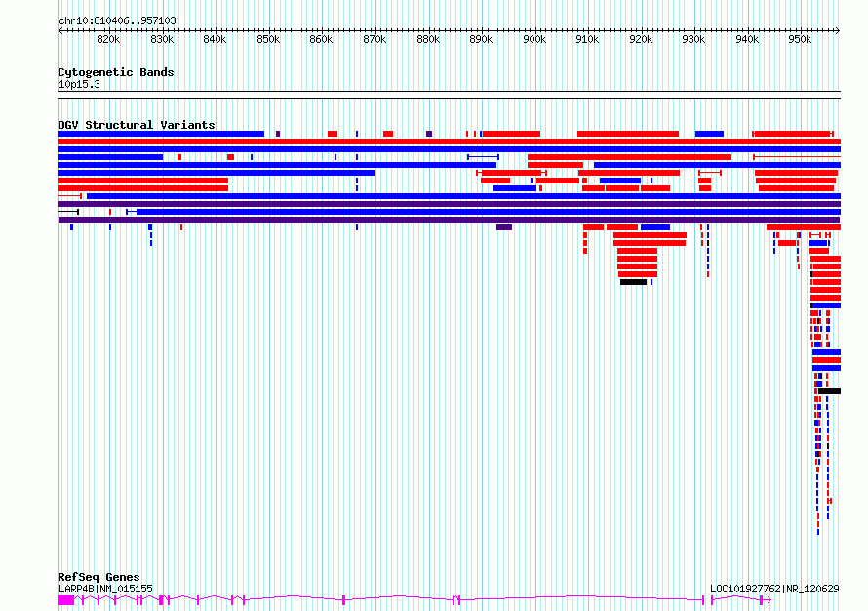The width and height of the screenshot is (868, 611).
Task: Select the Cytogenetic Bands track title
Action: tap(116, 72)
